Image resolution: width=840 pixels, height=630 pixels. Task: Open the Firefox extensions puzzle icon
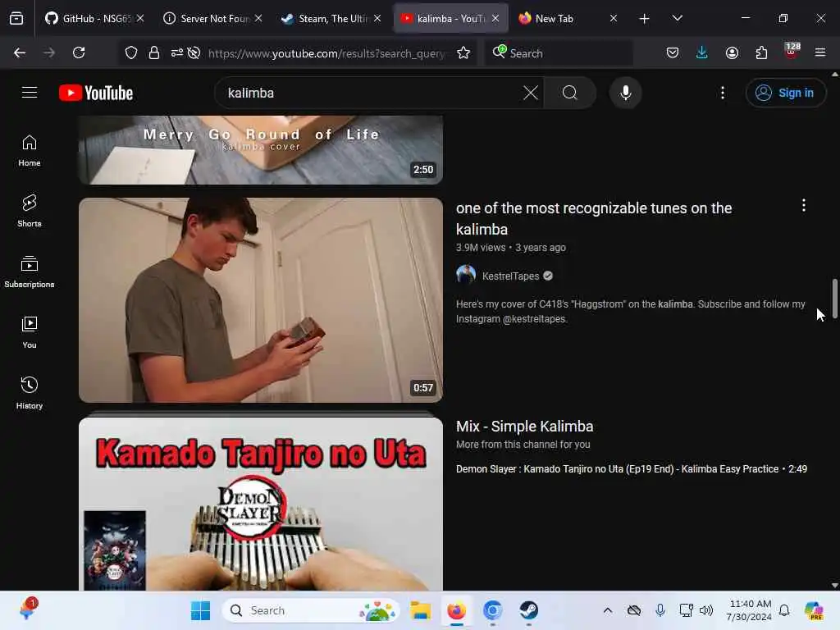click(761, 52)
